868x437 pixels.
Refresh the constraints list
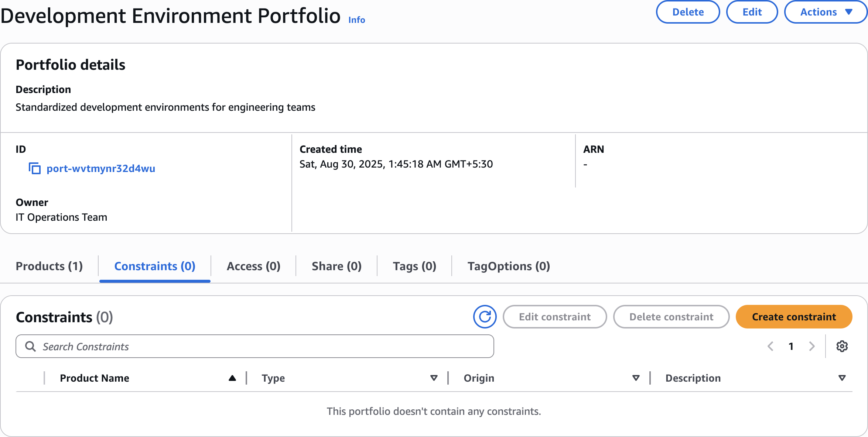(x=485, y=317)
